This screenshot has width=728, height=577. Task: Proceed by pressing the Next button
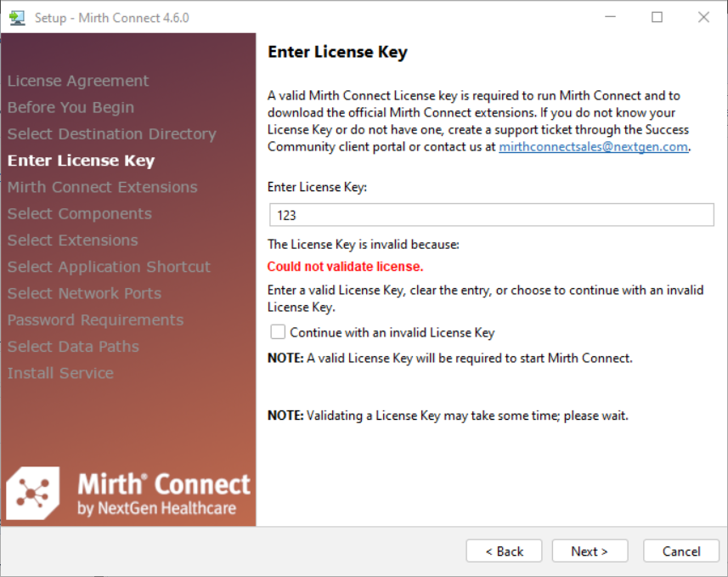point(590,552)
